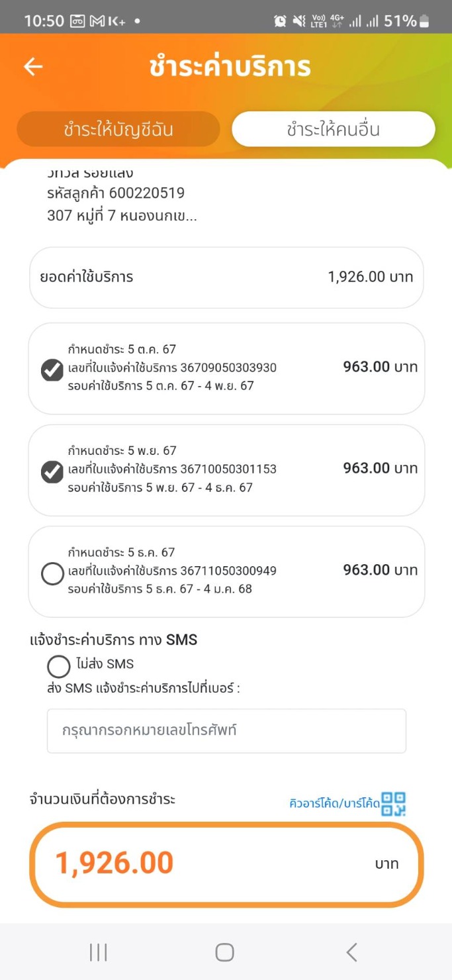This screenshot has width=452, height=980.
Task: Focus the phone number input field
Action: [226, 731]
